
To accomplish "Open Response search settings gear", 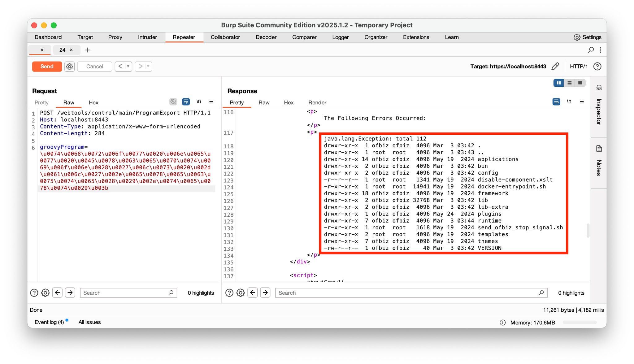I will coord(241,293).
